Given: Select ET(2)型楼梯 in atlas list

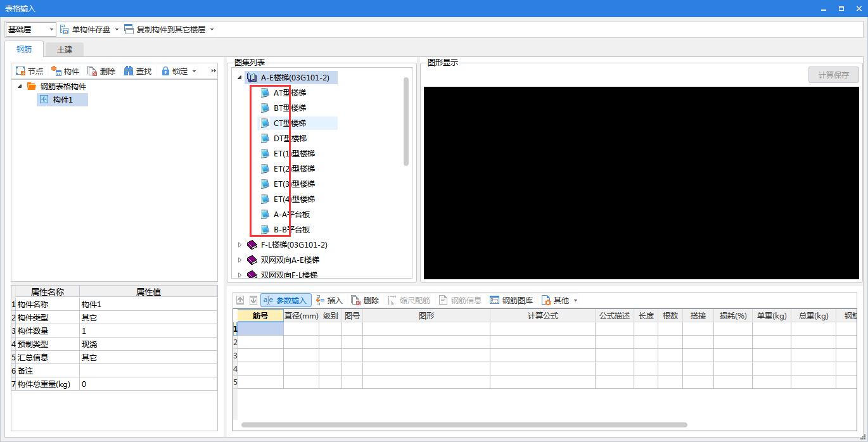Looking at the screenshot, I should click(x=294, y=168).
